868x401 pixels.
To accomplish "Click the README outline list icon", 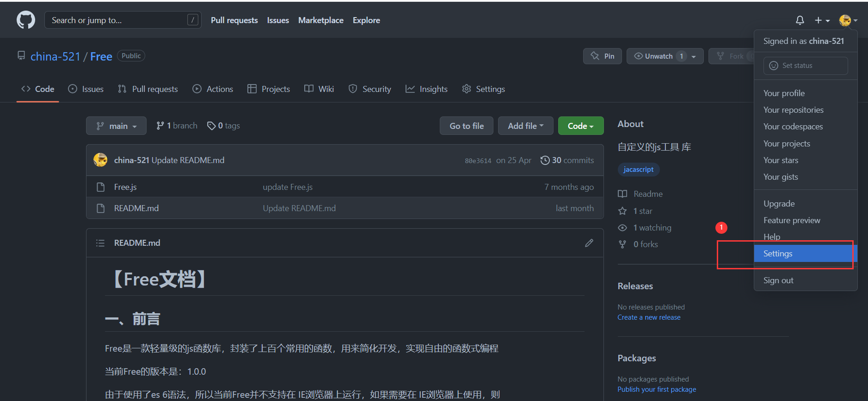I will pos(100,243).
